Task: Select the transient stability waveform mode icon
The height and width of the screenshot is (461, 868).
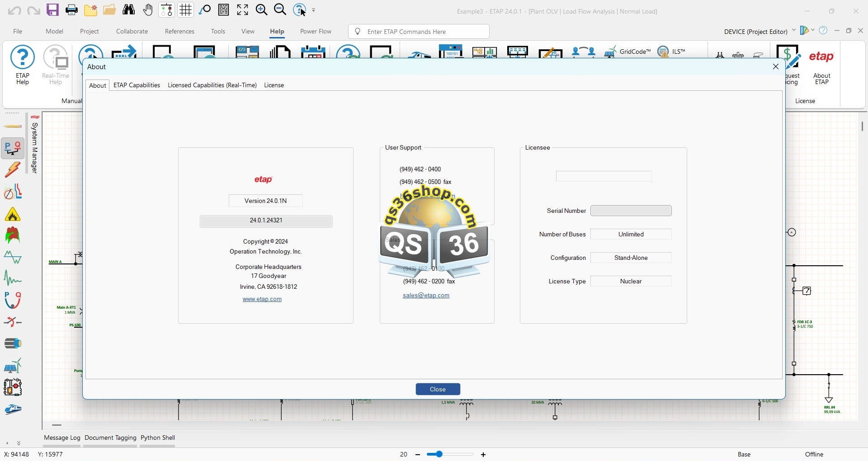Action: (13, 278)
